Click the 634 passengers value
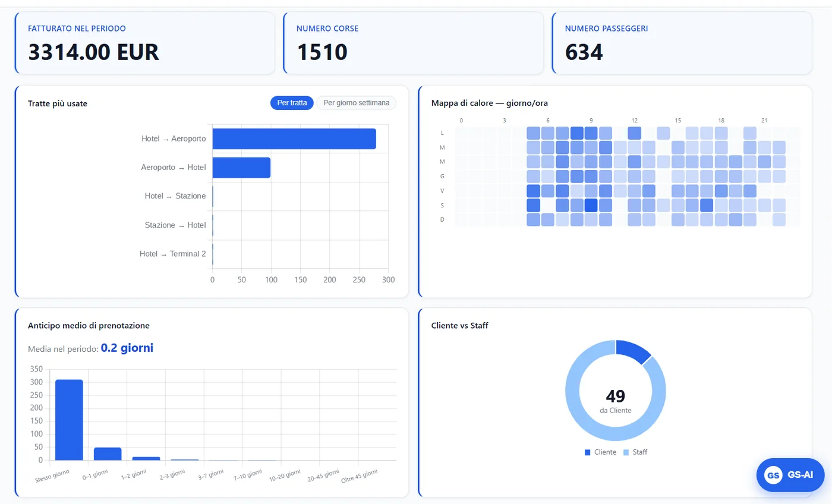This screenshot has width=832, height=504. (584, 53)
